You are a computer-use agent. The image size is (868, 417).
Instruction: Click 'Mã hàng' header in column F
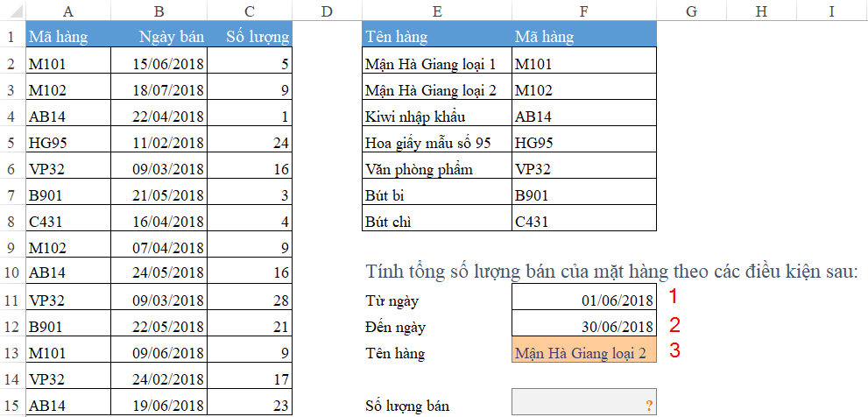pos(584,34)
